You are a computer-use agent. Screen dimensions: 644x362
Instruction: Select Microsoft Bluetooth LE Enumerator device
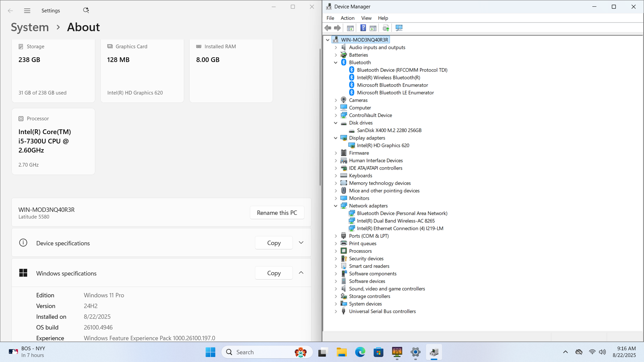pyautogui.click(x=395, y=93)
